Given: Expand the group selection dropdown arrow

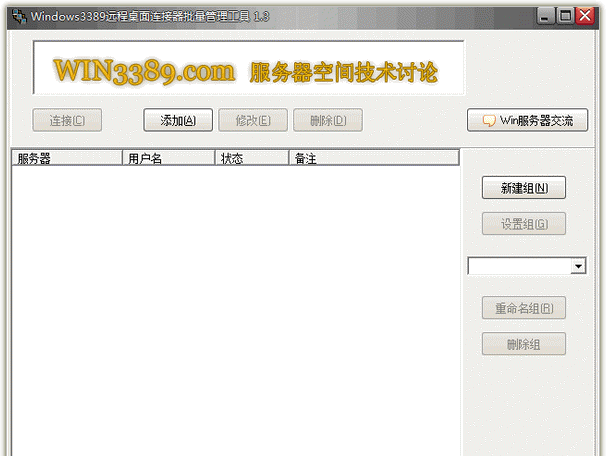Looking at the screenshot, I should pos(578,267).
